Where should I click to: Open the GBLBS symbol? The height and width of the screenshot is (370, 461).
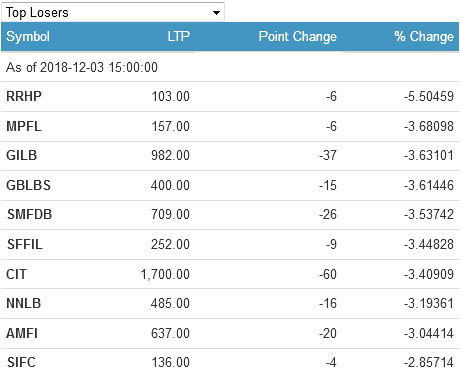(x=29, y=185)
